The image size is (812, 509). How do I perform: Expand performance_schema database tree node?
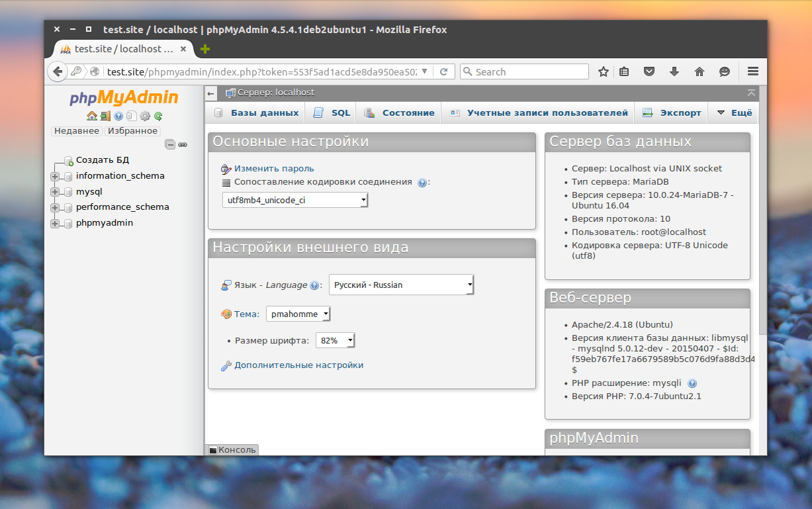pyautogui.click(x=55, y=207)
